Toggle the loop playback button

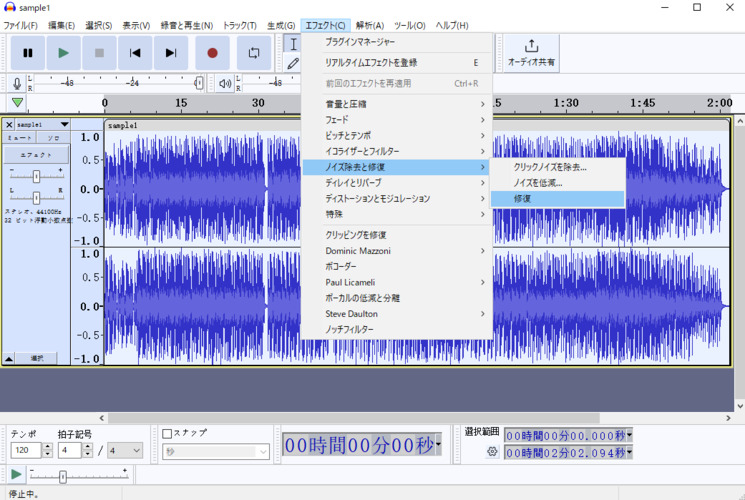pyautogui.click(x=254, y=53)
